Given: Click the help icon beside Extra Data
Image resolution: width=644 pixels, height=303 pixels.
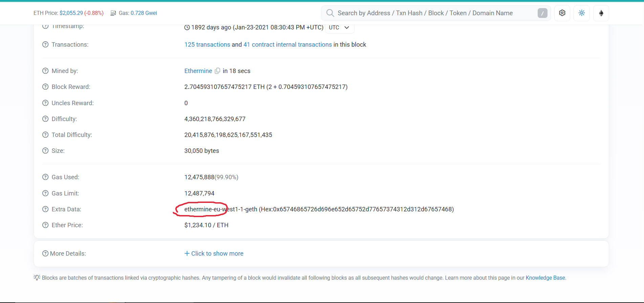Looking at the screenshot, I should (x=45, y=209).
